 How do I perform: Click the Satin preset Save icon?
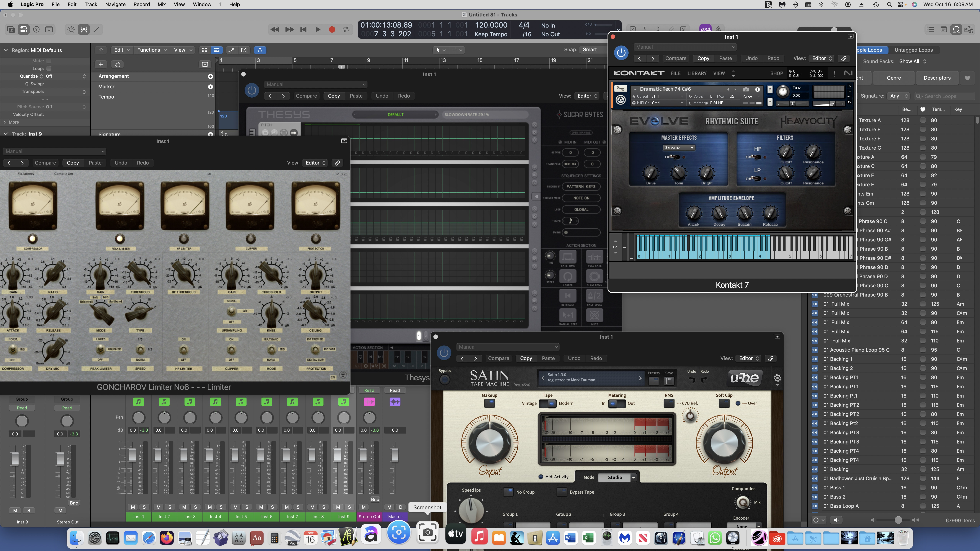coord(669,381)
